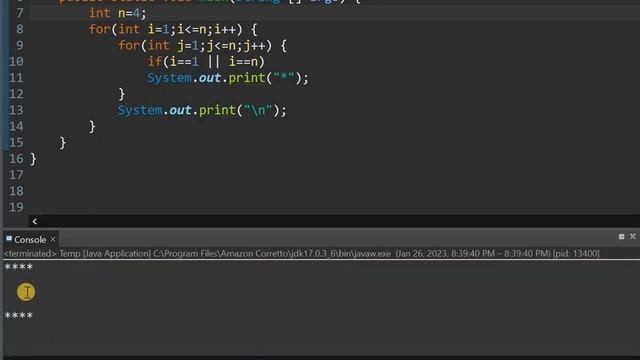Switch to the Console tab

tap(30, 240)
